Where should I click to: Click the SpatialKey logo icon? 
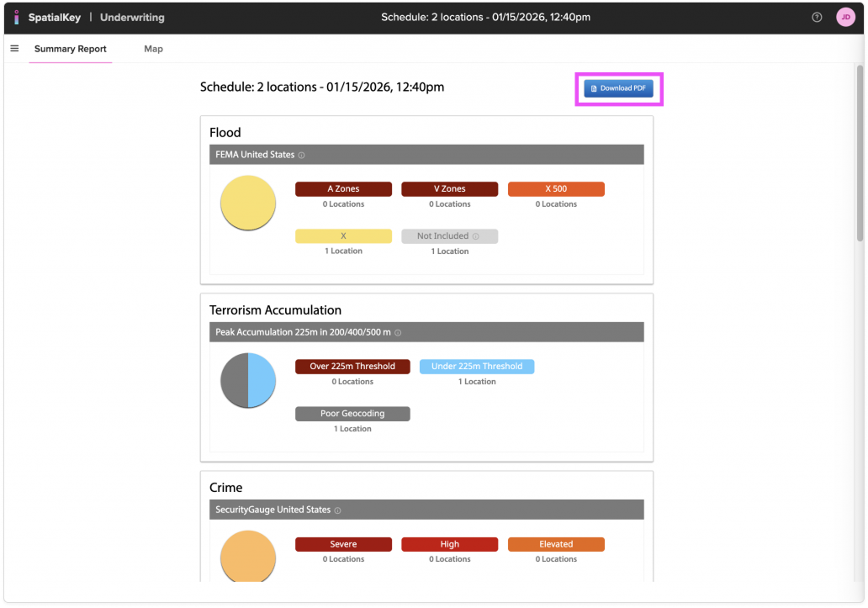[16, 18]
